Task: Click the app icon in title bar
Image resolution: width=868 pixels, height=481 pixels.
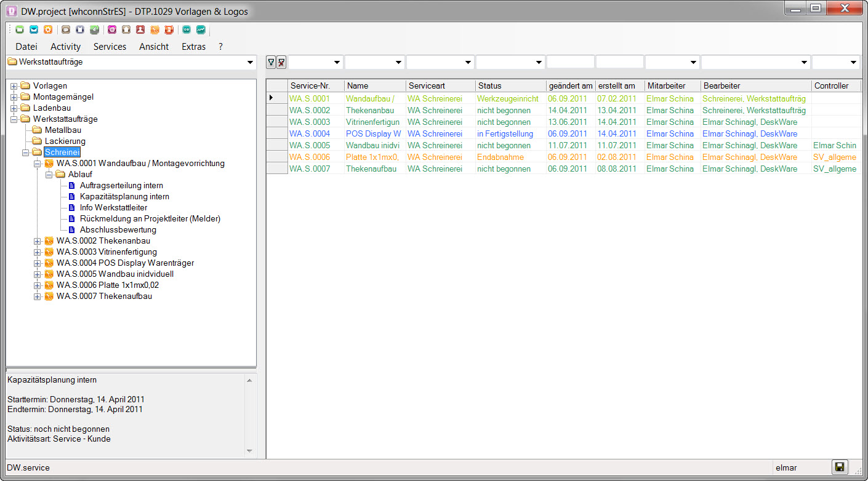Action: point(11,12)
